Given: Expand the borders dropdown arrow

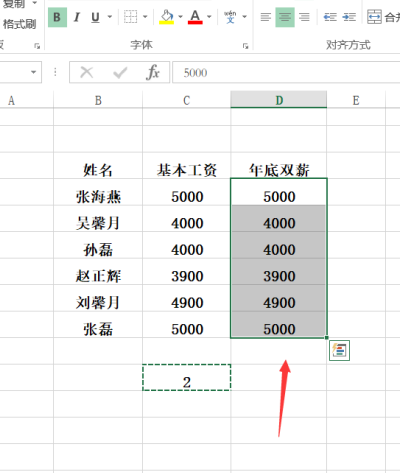Looking at the screenshot, I should (x=145, y=16).
